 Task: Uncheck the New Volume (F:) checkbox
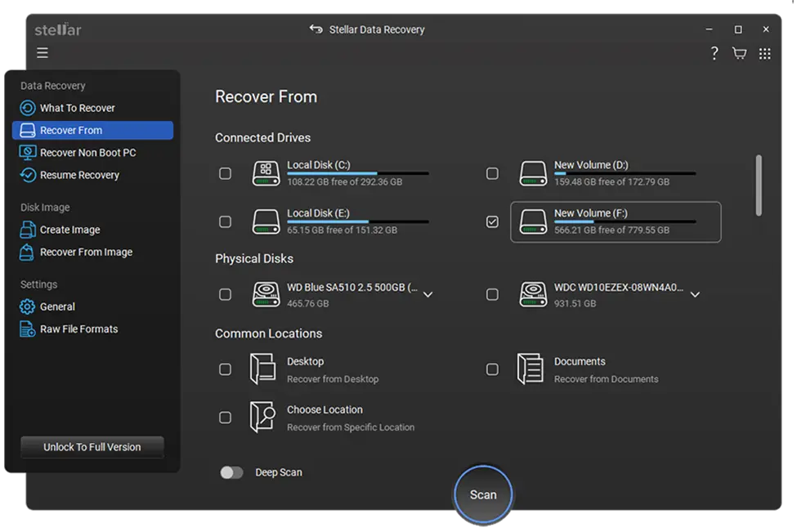(x=492, y=222)
